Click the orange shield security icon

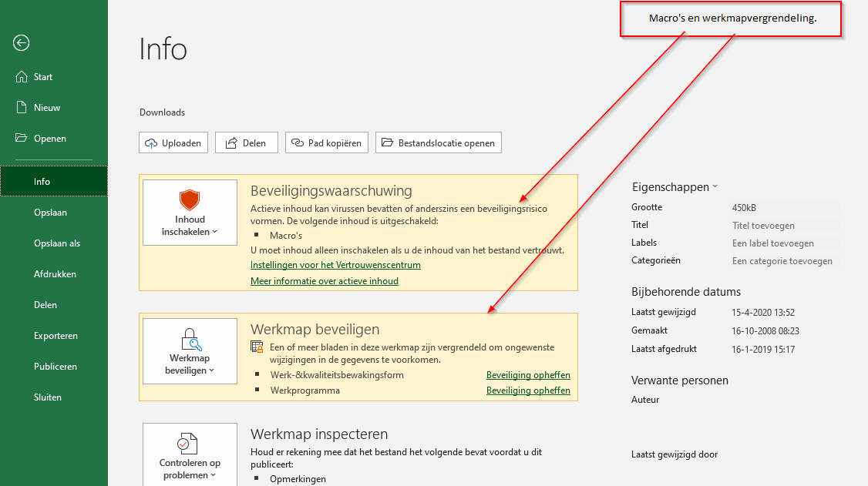(x=190, y=199)
